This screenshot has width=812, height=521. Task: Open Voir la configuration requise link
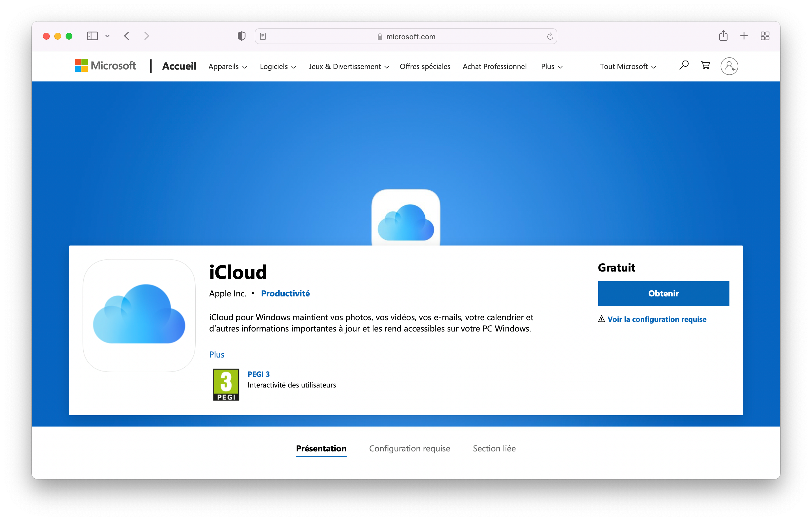pyautogui.click(x=657, y=319)
